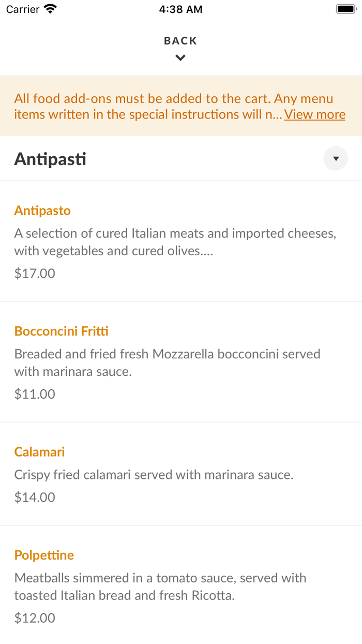The image size is (362, 644).
Task: Select the Antipasti section header
Action: (x=50, y=158)
